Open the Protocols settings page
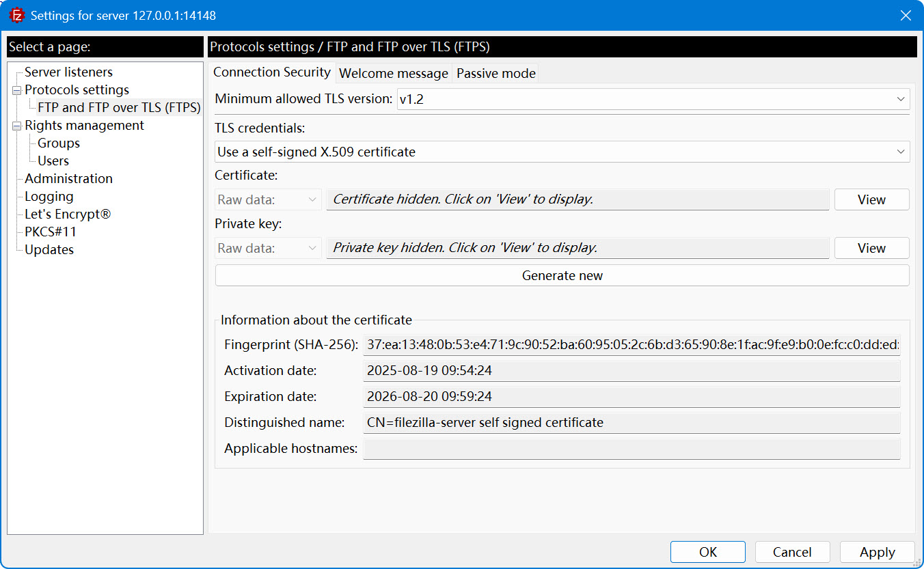Screen dimensions: 924x569 click(77, 89)
